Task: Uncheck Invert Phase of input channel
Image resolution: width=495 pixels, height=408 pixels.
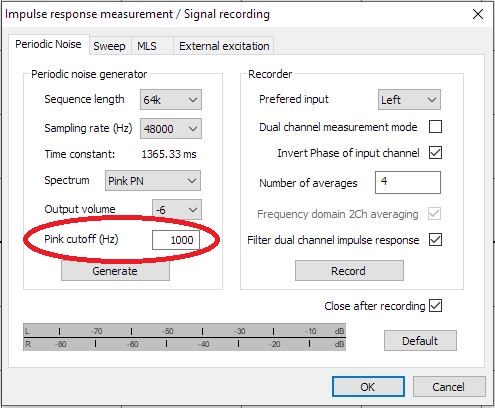Action: (x=435, y=153)
